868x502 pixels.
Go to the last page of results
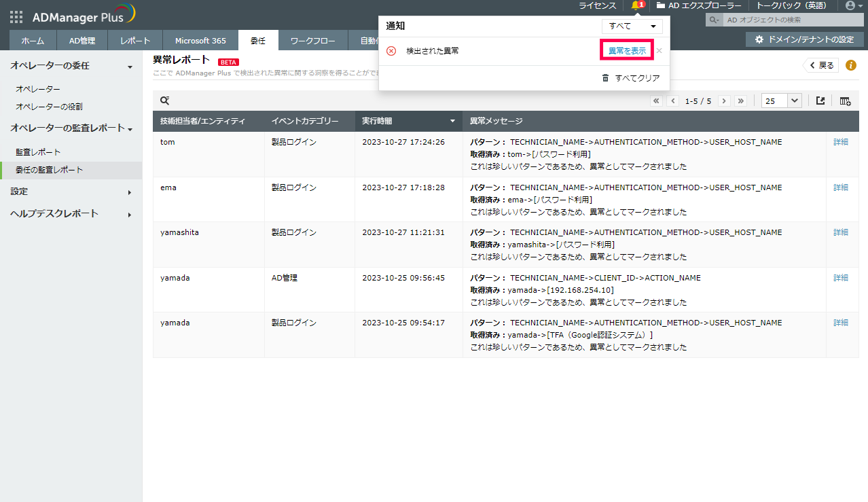pos(740,101)
